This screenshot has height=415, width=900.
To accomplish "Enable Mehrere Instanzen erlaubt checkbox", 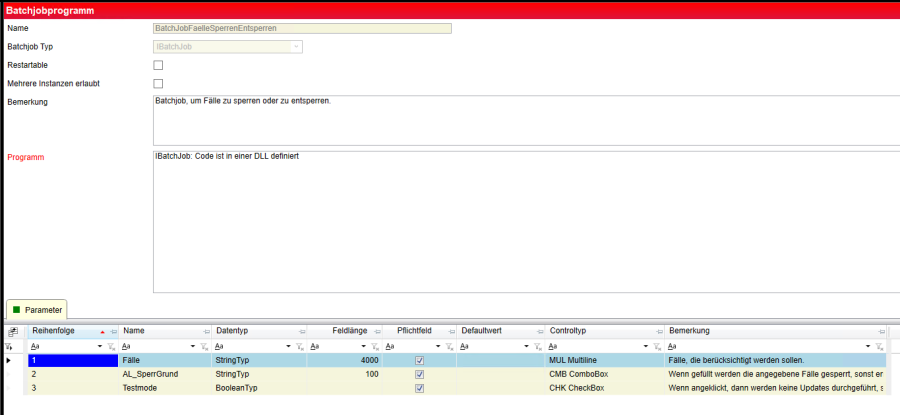I will (158, 84).
